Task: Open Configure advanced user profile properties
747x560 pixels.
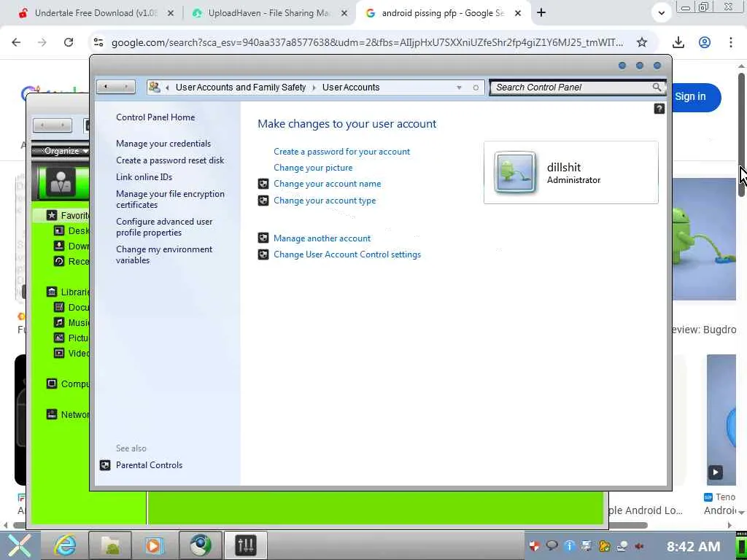Action: pos(164,227)
